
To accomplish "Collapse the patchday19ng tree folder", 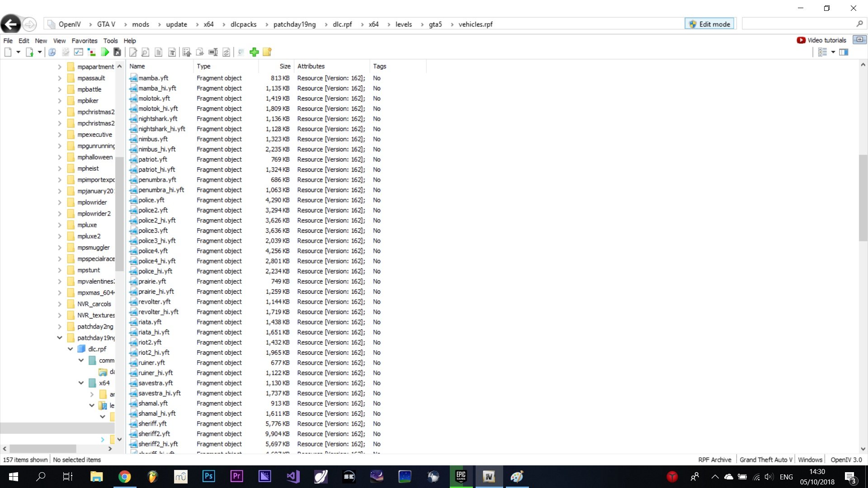I will click(x=60, y=338).
